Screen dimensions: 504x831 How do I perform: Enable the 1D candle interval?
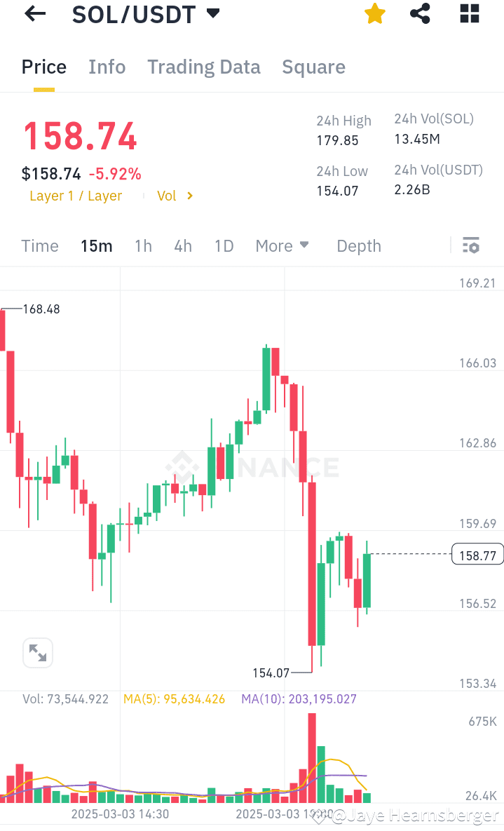224,245
